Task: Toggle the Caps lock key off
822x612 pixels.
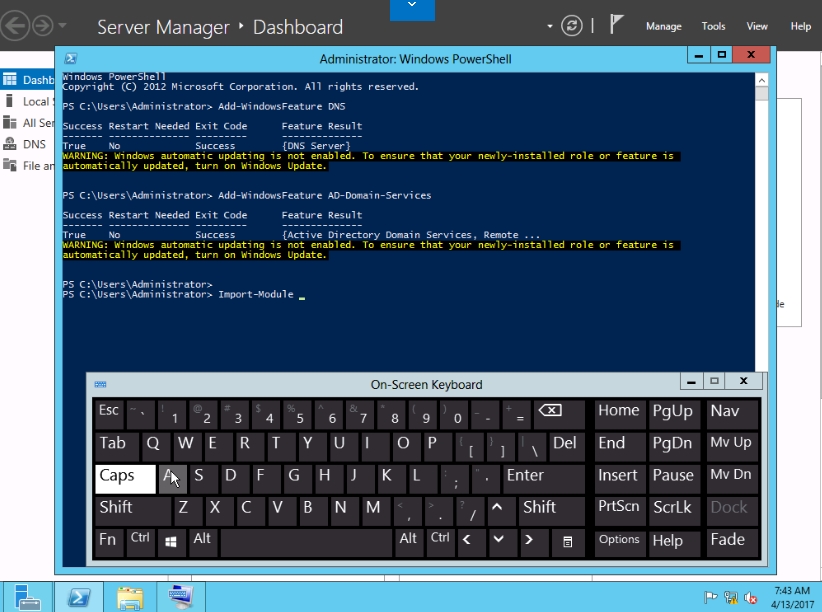Action: tap(125, 476)
